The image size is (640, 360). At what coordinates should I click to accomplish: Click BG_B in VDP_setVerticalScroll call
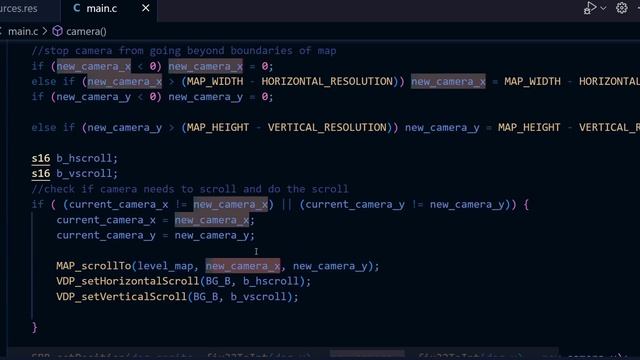click(x=205, y=297)
